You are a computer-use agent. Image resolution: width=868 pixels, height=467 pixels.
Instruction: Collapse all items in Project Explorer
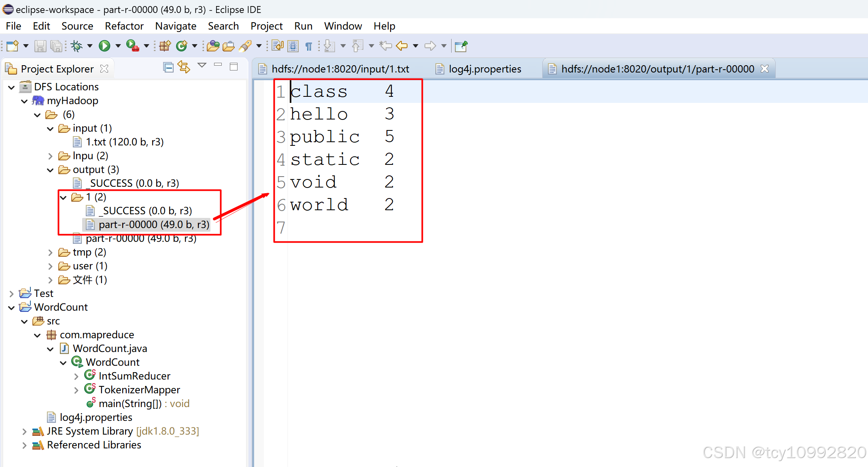click(168, 67)
